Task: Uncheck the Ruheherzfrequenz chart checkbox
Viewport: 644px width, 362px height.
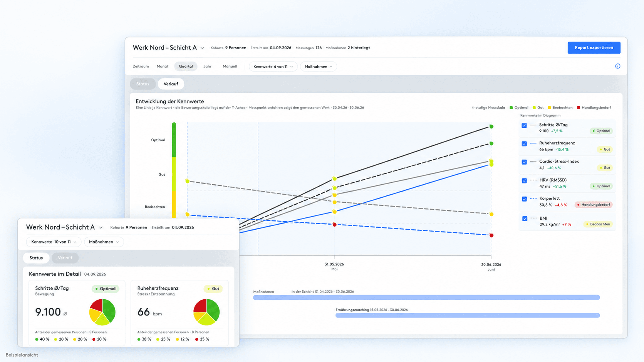Action: tap(524, 143)
